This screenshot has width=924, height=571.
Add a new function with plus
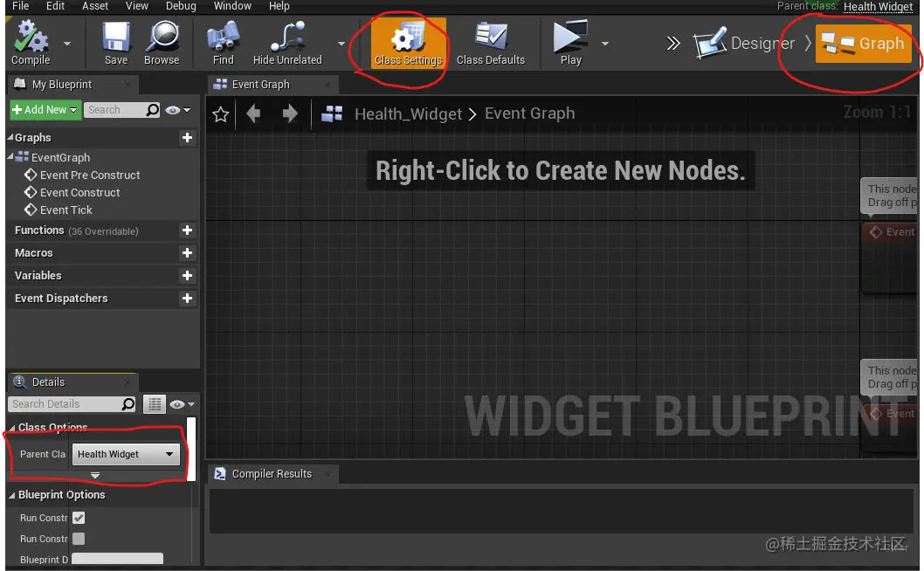point(187,230)
